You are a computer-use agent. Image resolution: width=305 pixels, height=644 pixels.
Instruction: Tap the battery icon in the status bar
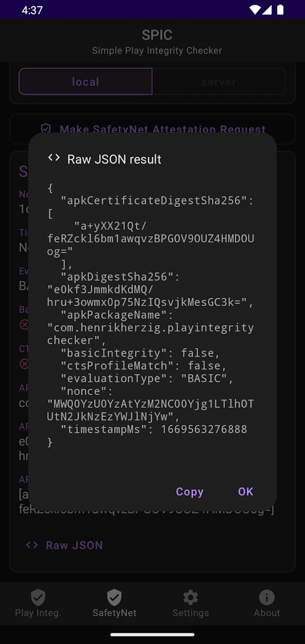[280, 9]
